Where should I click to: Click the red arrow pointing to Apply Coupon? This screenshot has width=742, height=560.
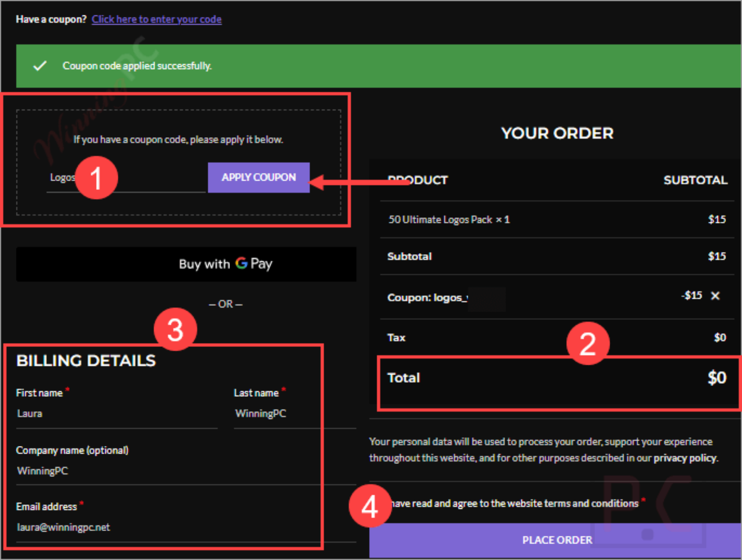click(357, 182)
